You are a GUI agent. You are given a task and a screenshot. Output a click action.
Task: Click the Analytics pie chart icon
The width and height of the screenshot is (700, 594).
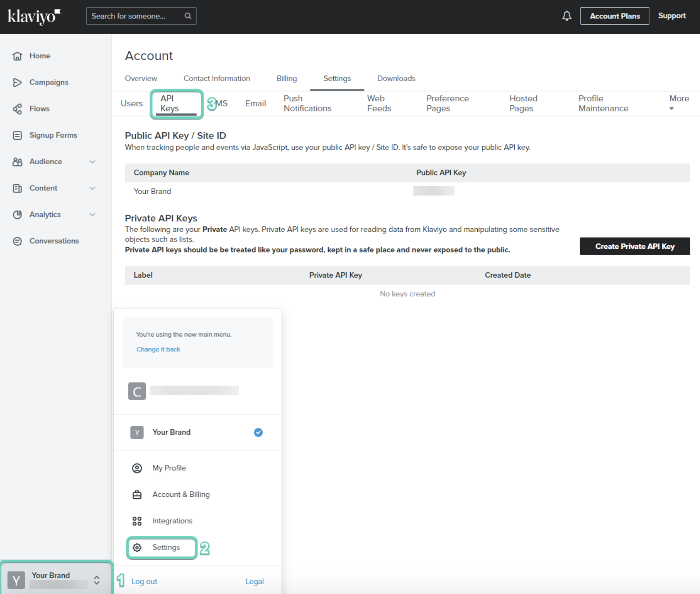(18, 215)
